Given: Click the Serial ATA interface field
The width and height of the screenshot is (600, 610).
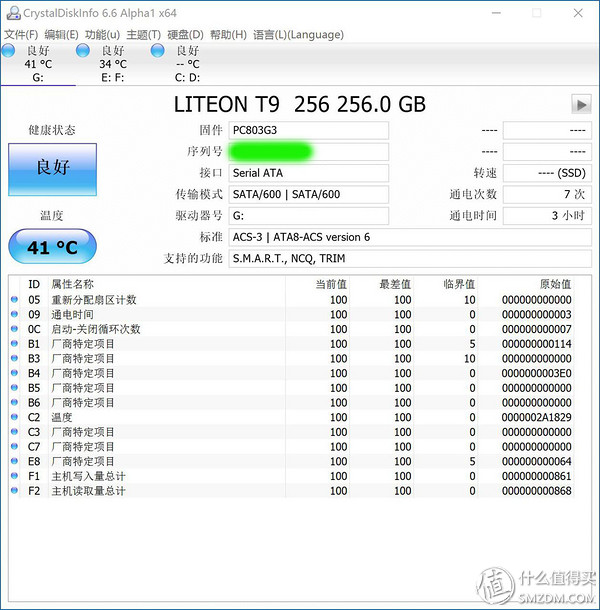Looking at the screenshot, I should (x=309, y=173).
